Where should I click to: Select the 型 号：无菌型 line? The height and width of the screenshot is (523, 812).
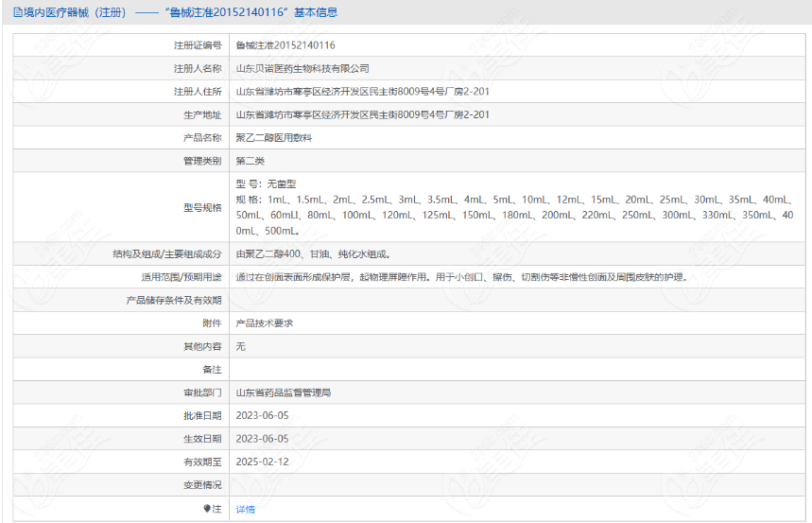click(x=266, y=184)
